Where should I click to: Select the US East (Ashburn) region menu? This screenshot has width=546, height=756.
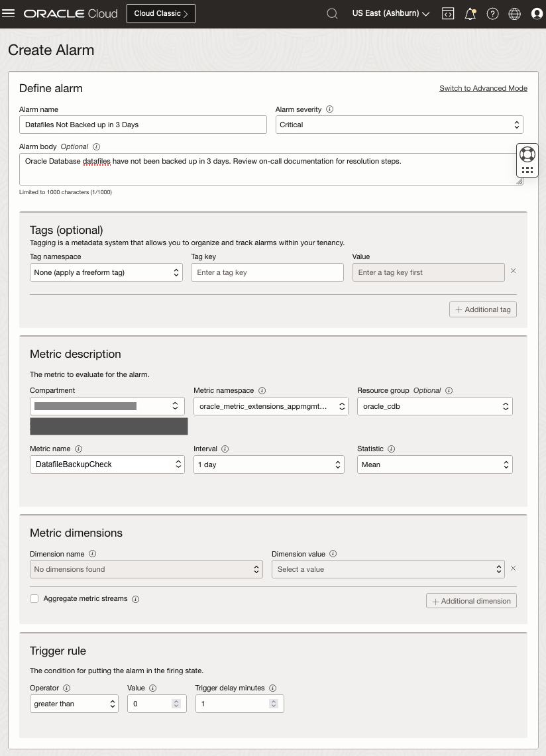pos(390,13)
